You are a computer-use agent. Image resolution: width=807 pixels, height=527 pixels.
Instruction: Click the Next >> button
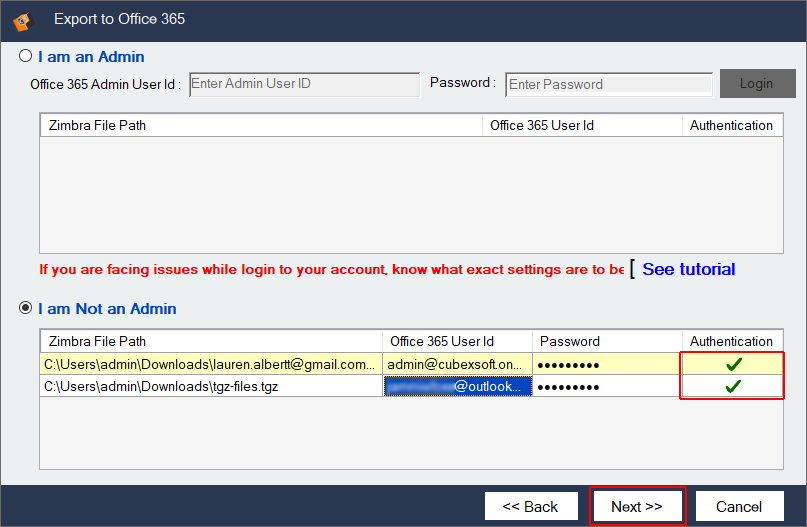point(637,506)
